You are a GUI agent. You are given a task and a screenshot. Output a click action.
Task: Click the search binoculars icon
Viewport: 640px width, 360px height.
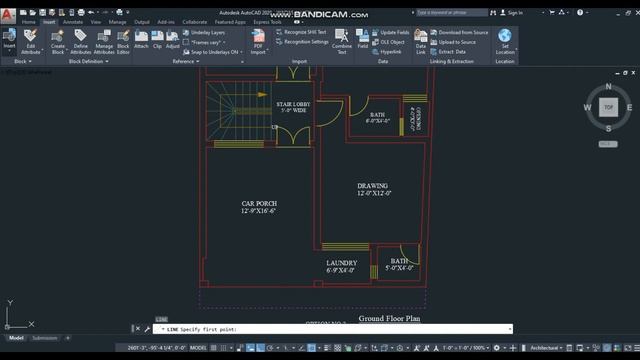[x=493, y=13]
